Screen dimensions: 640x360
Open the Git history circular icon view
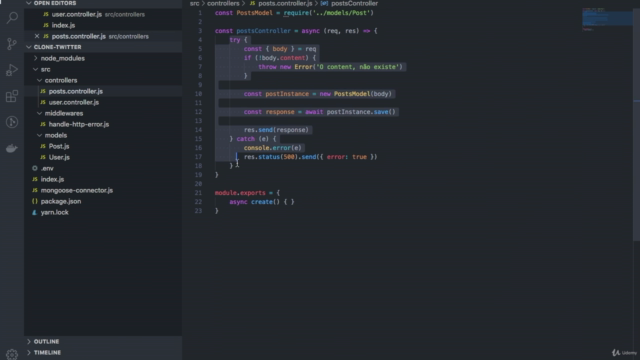[x=12, y=122]
